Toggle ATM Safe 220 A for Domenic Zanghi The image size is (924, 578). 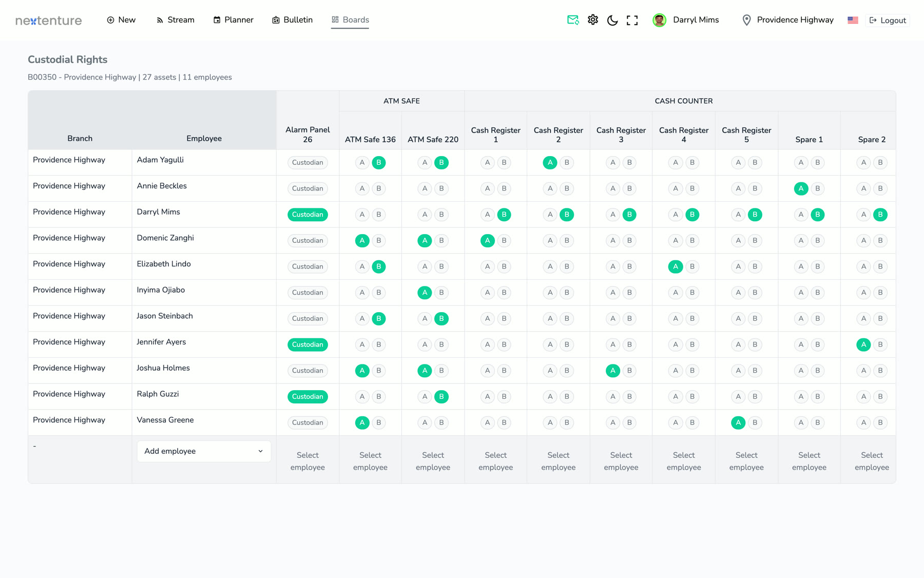pos(425,241)
